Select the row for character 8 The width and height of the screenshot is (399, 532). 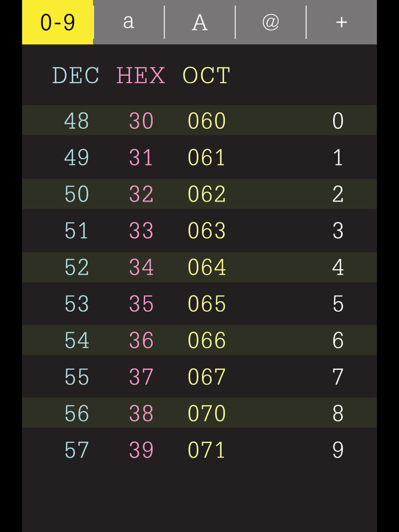199,414
